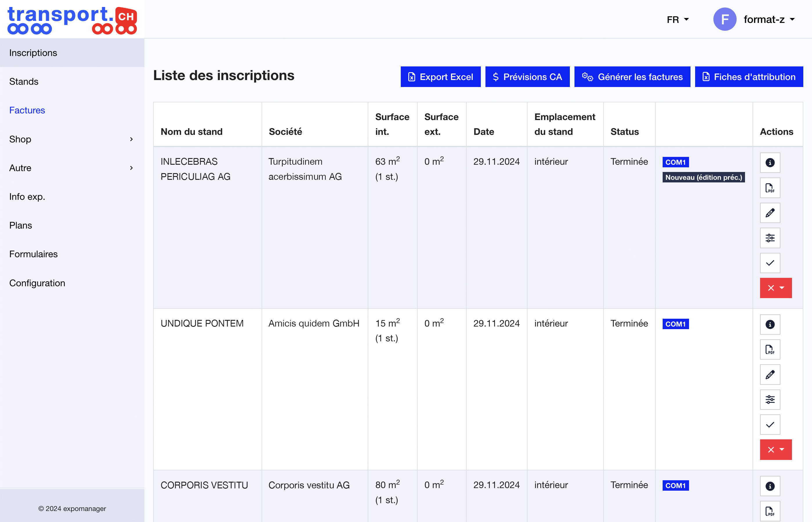The height and width of the screenshot is (522, 812).
Task: Open PDF for INLECEBRAS PERICULIAG AG inscription
Action: [x=770, y=188]
